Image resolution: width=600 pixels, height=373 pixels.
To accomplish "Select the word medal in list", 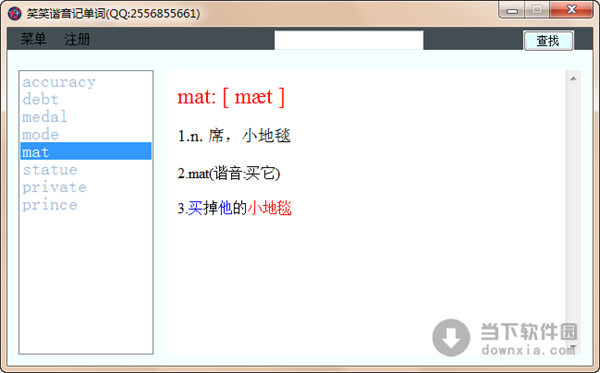I will (x=86, y=117).
